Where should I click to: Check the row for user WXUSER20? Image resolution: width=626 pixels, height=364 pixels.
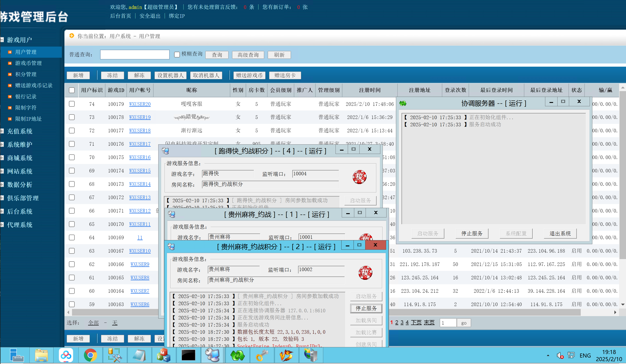pyautogui.click(x=72, y=104)
